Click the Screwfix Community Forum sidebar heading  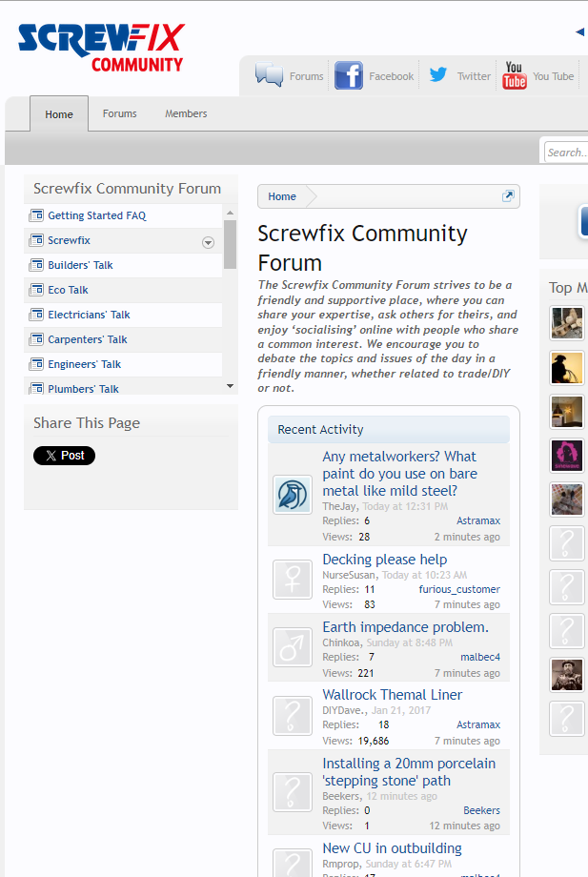(x=127, y=189)
